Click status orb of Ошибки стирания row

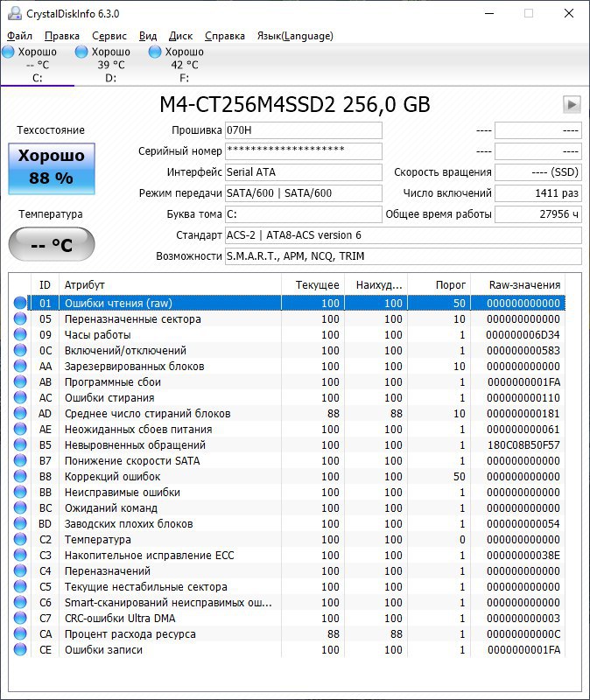[20, 397]
